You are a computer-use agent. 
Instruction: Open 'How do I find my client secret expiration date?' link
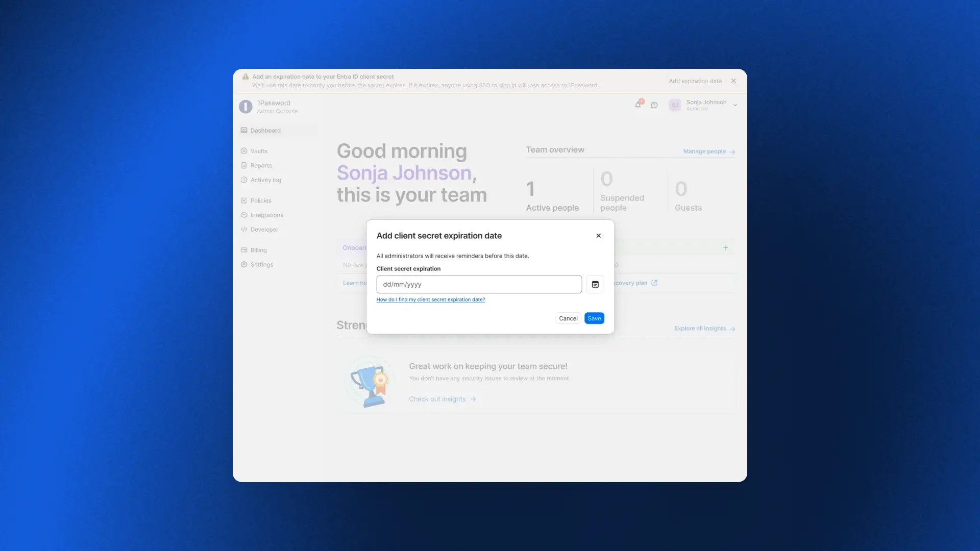(431, 300)
